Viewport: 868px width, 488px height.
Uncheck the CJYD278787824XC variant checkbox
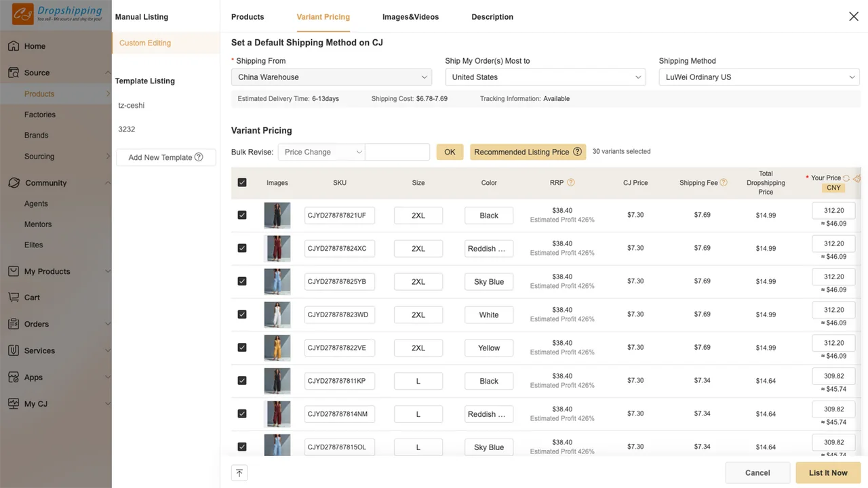coord(242,248)
